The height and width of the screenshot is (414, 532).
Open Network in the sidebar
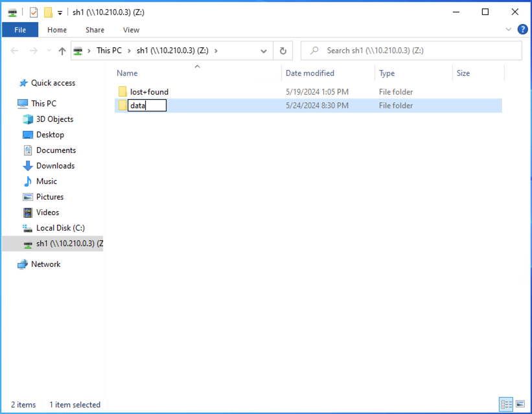point(45,264)
